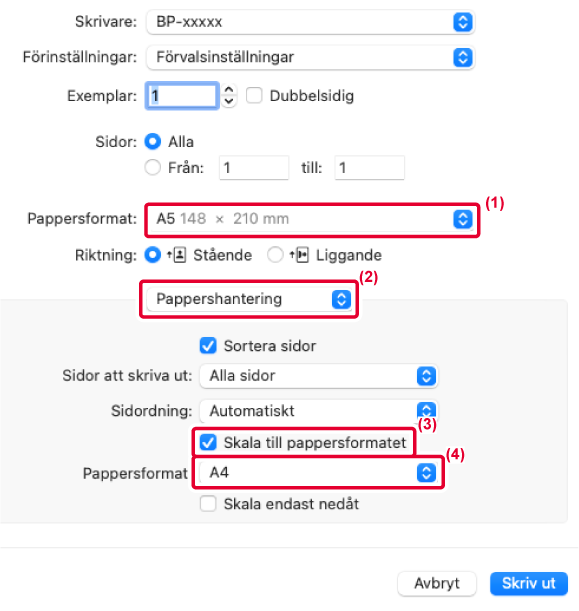579x611 pixels.
Task: Toggle Skala till pappersformatet checkbox
Action: (x=208, y=443)
